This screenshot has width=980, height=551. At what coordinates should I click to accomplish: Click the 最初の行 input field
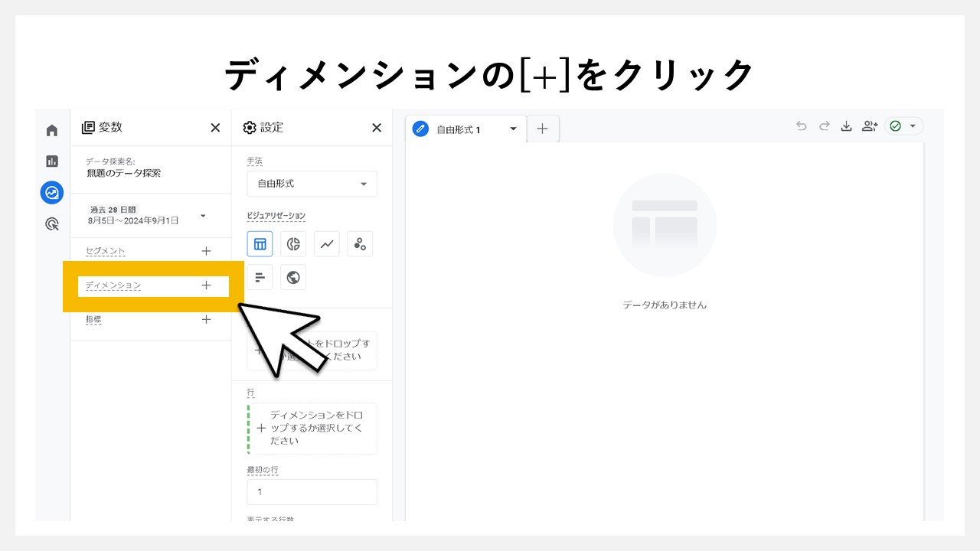[312, 491]
